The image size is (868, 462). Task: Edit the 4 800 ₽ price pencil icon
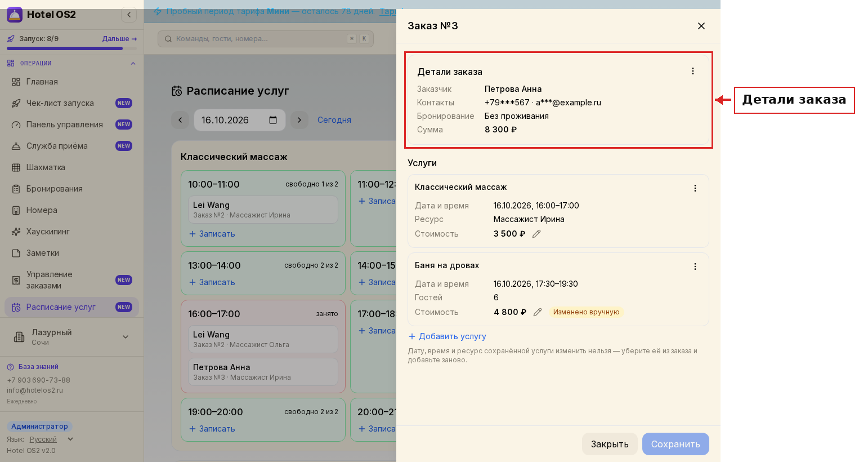click(538, 312)
